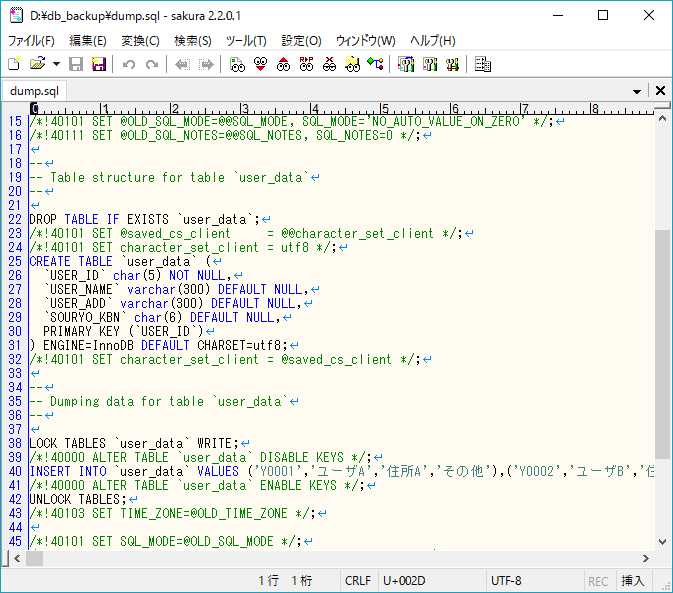This screenshot has width=673, height=593.
Task: Open the ヘルプ(H) menu
Action: [x=433, y=41]
